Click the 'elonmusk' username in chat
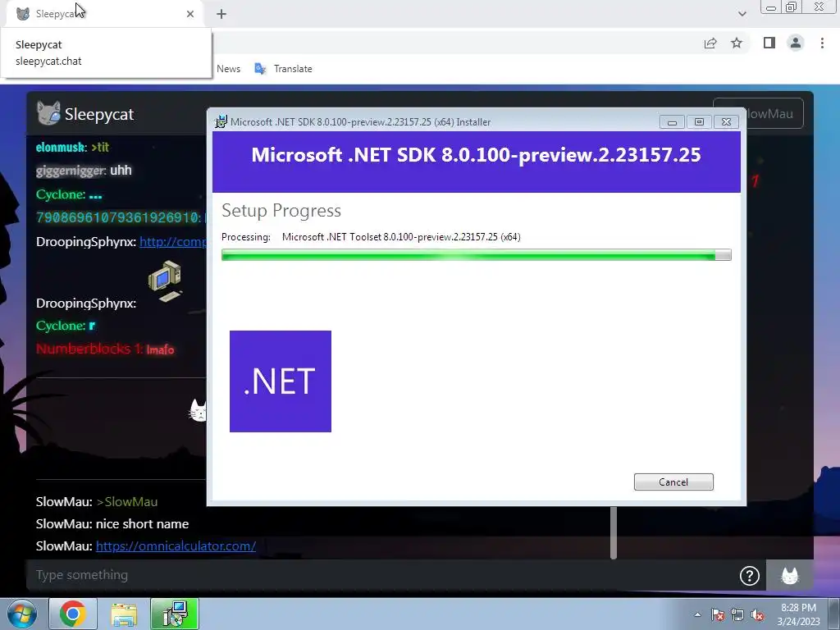 point(61,147)
